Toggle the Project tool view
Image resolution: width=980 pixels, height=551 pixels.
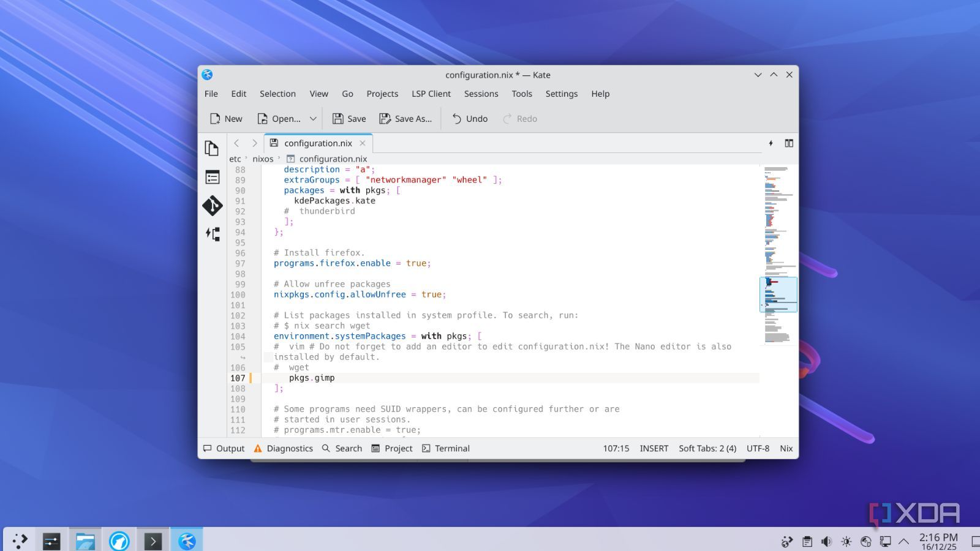392,448
